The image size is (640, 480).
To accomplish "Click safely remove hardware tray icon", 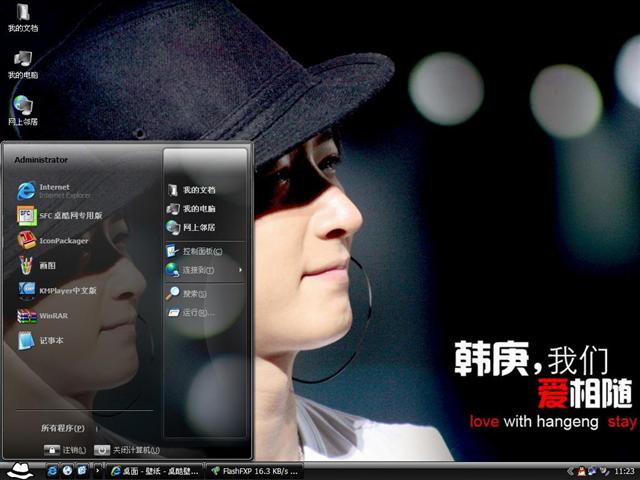I will [604, 471].
